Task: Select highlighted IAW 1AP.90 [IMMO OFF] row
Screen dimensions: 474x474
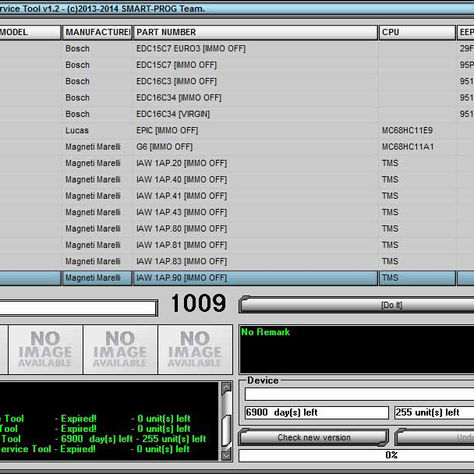Action: [x=237, y=278]
